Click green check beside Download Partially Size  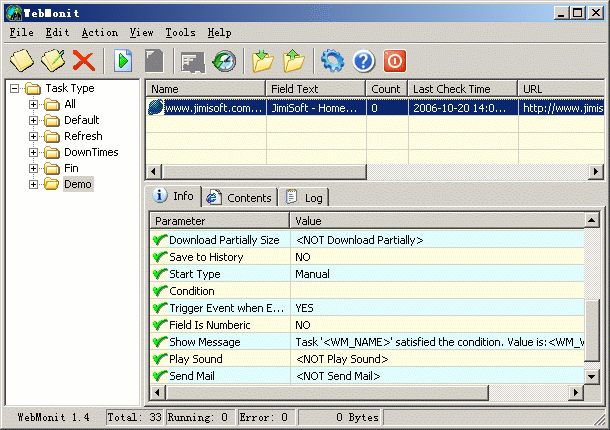click(160, 240)
